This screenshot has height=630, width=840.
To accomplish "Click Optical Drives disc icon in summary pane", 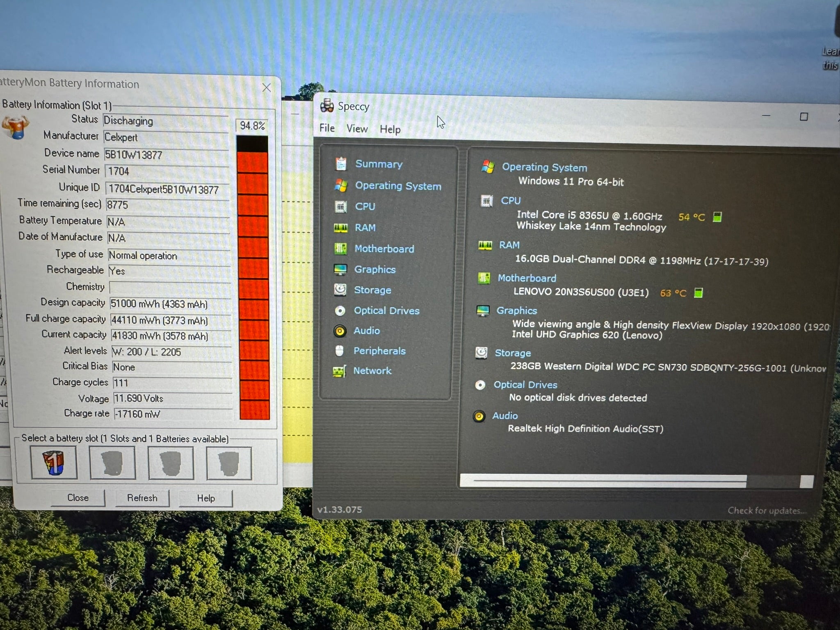I will click(x=480, y=385).
